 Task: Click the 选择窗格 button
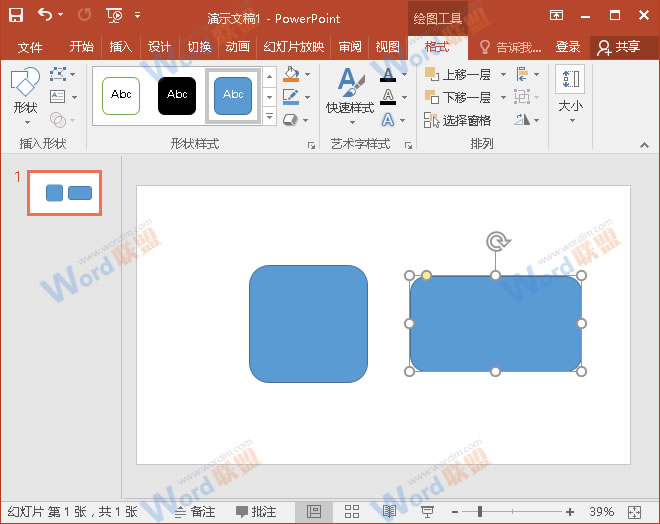458,120
